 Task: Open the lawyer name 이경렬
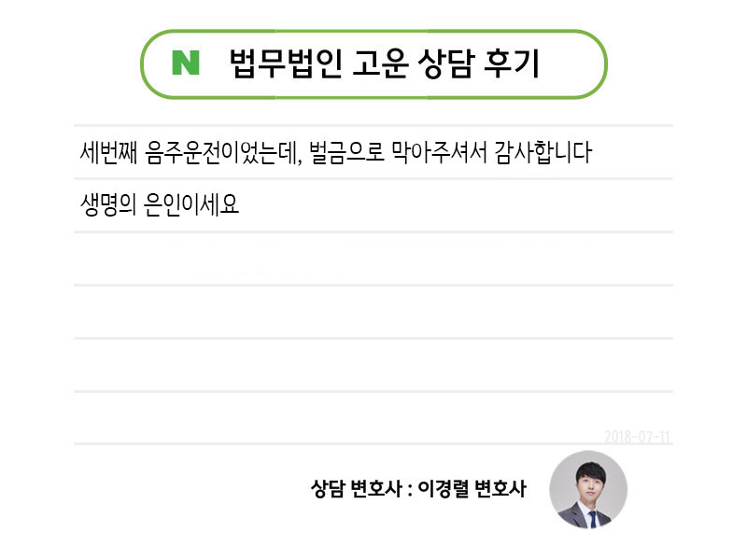[443, 488]
